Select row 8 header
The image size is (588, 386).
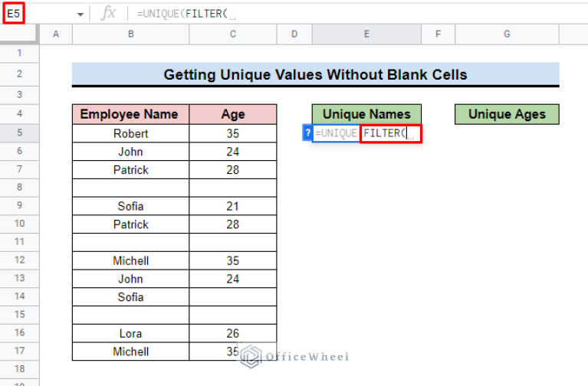coord(19,187)
